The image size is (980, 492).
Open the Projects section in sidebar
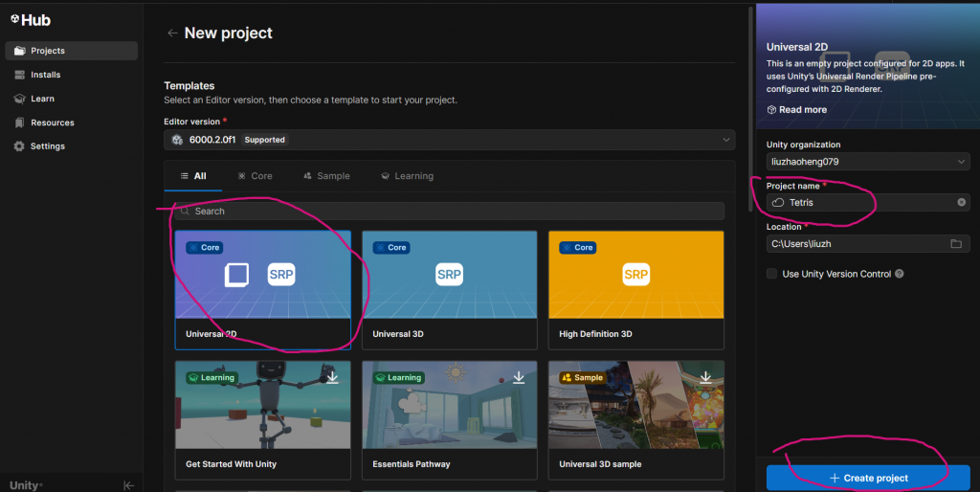71,51
